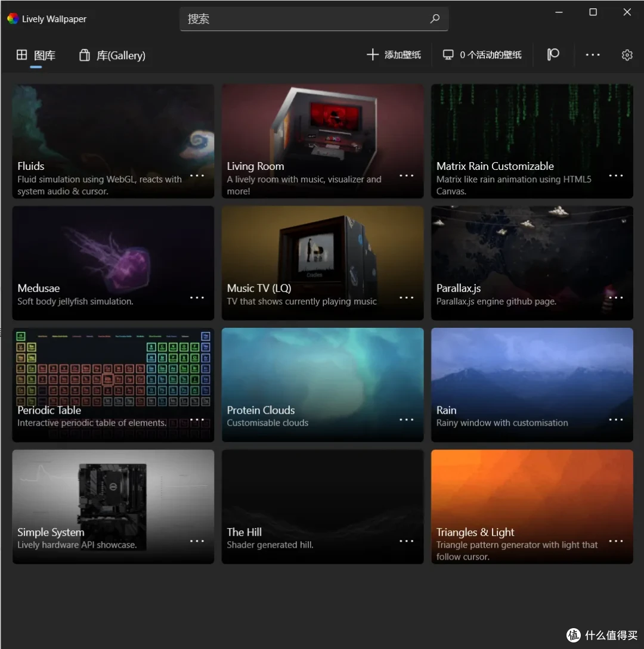Screen dimensions: 644x649
Task: Select the Fluids wallpaper thumbnail
Action: click(x=113, y=141)
